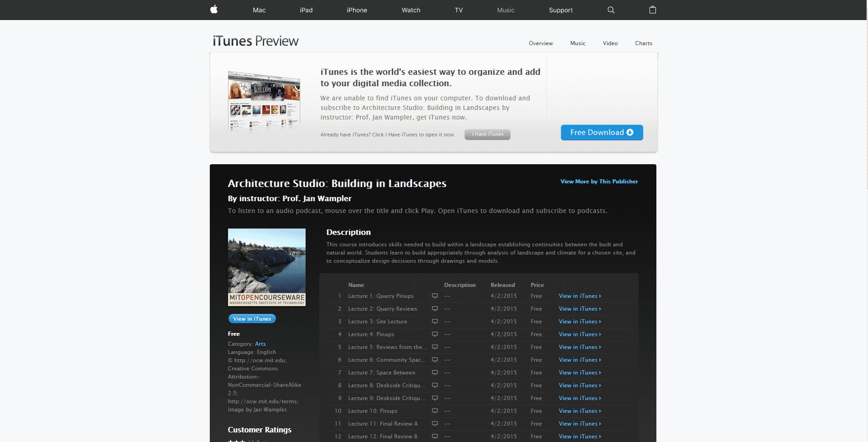Open Mac in the top navigation

(x=259, y=10)
